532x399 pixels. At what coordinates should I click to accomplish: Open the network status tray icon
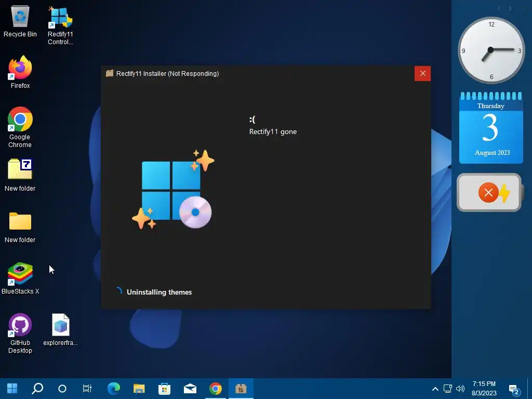(447, 389)
